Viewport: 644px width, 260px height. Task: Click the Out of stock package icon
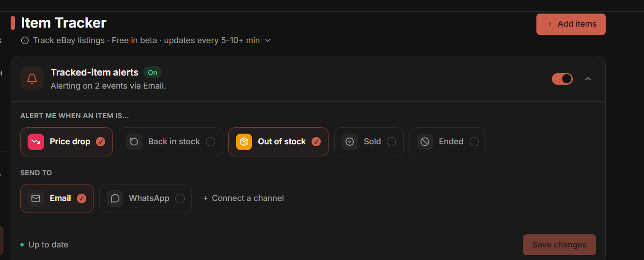pyautogui.click(x=244, y=142)
